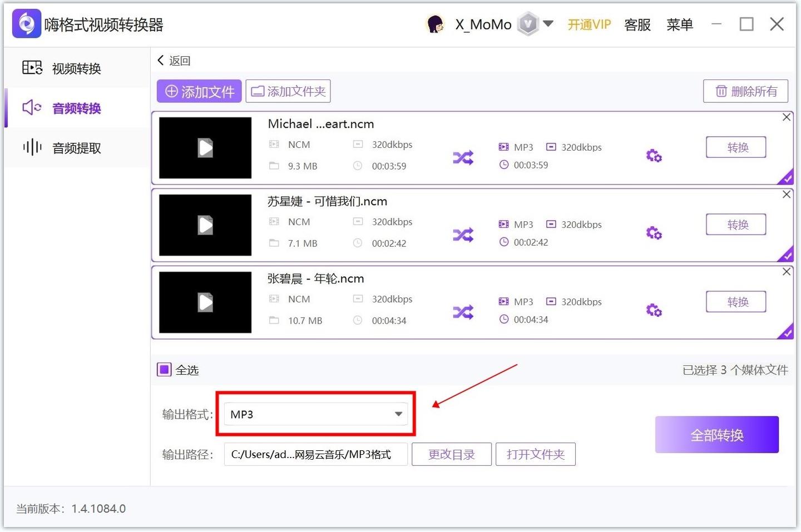
Task: Click the output path field showing MP3格式
Action: tap(315, 454)
